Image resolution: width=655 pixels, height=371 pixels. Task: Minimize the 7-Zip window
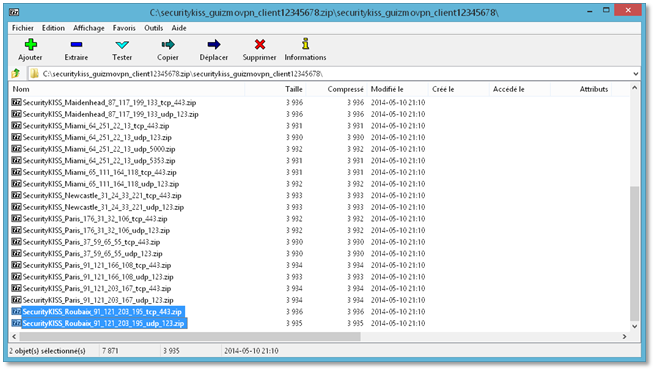point(589,11)
